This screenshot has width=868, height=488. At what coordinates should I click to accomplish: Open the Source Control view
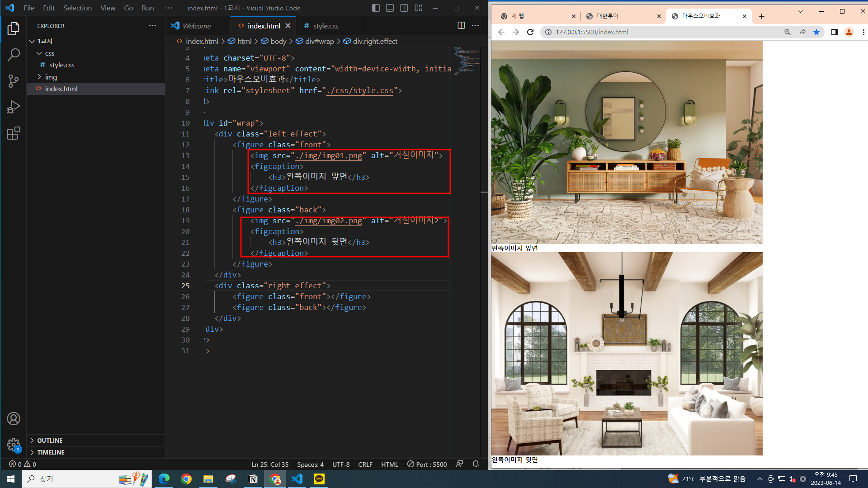(14, 81)
